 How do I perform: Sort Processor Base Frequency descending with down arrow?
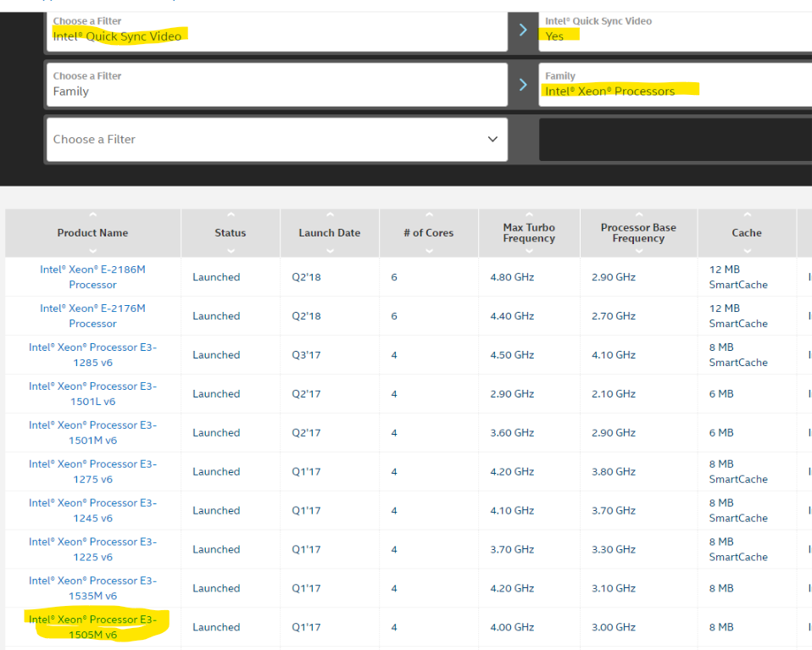[638, 251]
